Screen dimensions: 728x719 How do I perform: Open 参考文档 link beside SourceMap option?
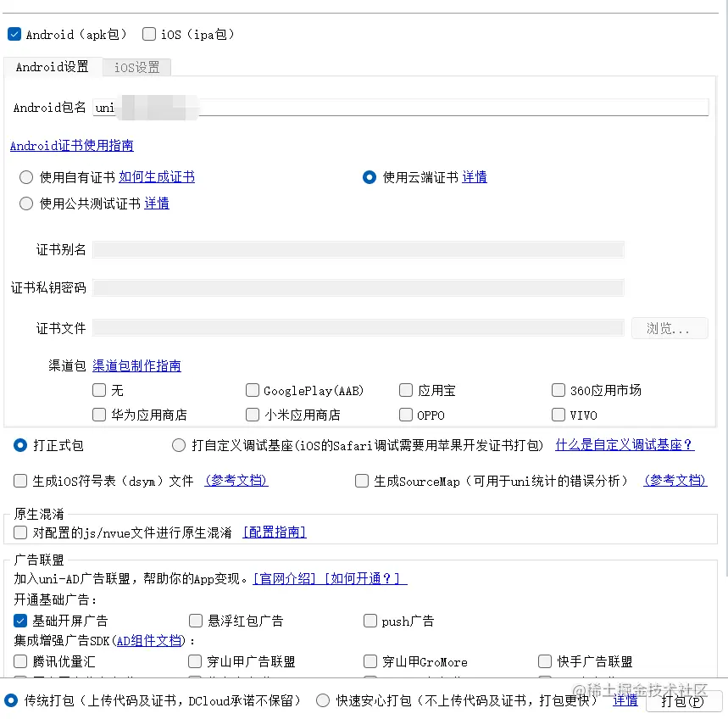point(675,481)
